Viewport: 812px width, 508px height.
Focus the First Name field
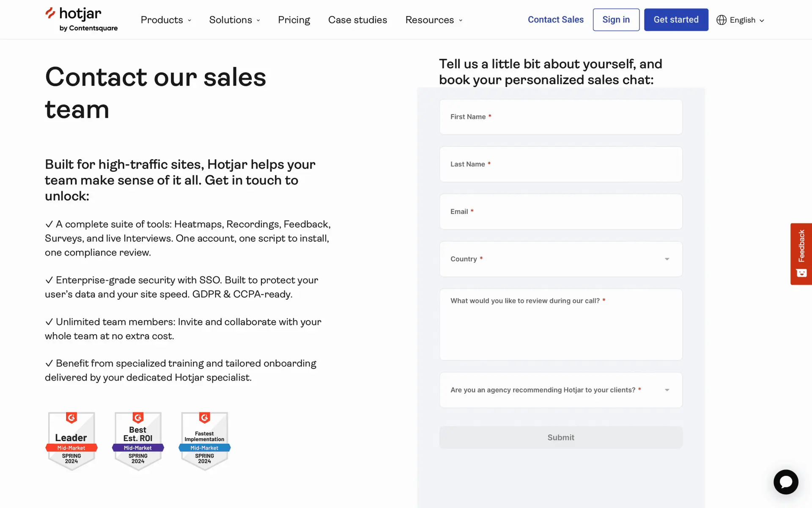coord(561,117)
